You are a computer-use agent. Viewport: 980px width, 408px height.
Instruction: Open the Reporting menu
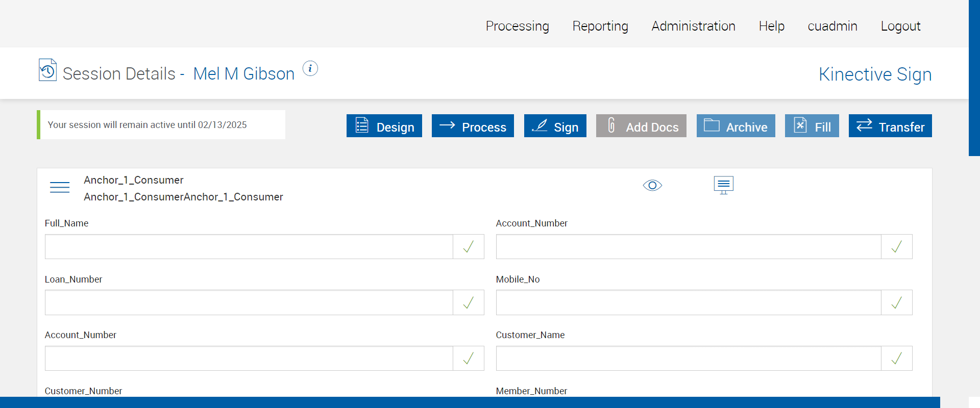click(x=600, y=26)
